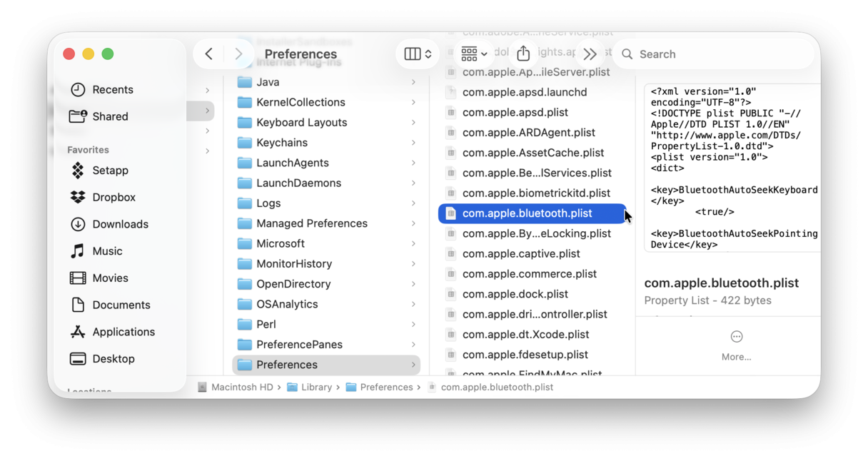Open Recents in the sidebar
The width and height of the screenshot is (868, 461).
coord(112,90)
